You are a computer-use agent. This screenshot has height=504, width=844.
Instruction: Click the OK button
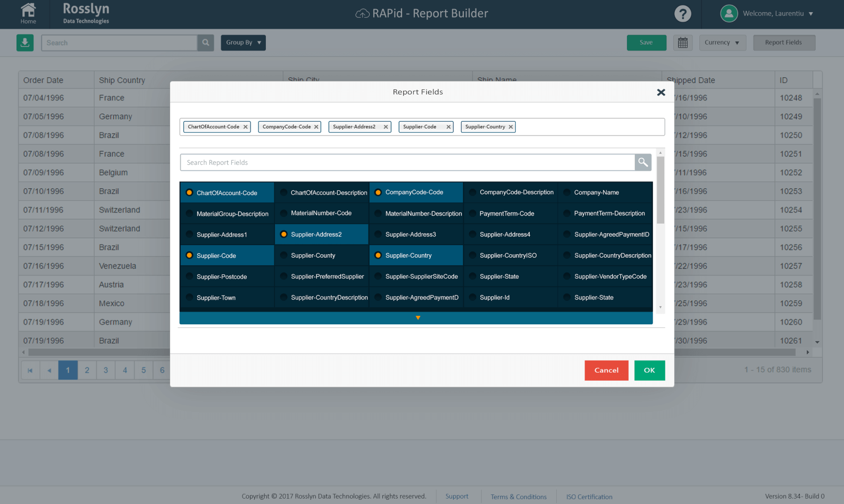pyautogui.click(x=649, y=371)
